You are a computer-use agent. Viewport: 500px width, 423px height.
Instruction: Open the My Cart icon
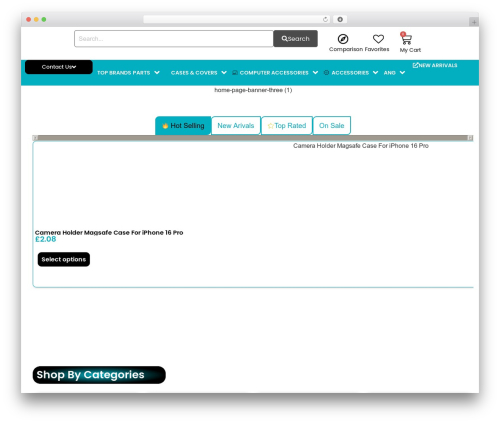[406, 38]
